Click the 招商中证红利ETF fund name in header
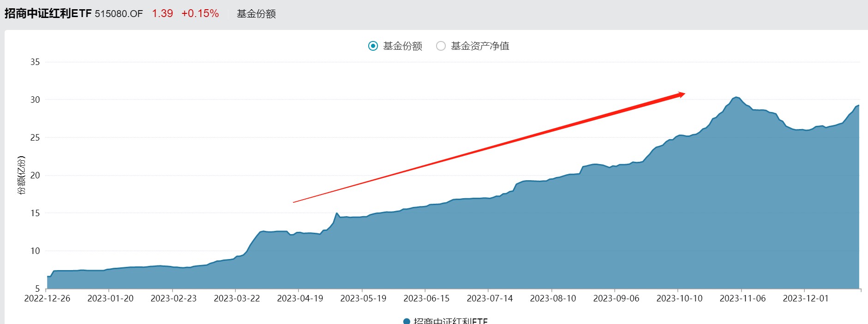Screen dimensions: 868x324 (48, 13)
